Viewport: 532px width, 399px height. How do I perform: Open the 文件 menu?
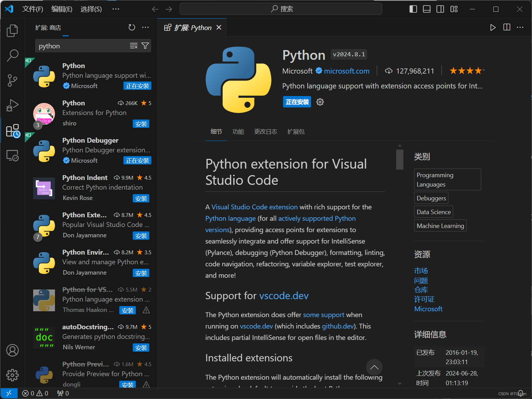pyautogui.click(x=32, y=9)
